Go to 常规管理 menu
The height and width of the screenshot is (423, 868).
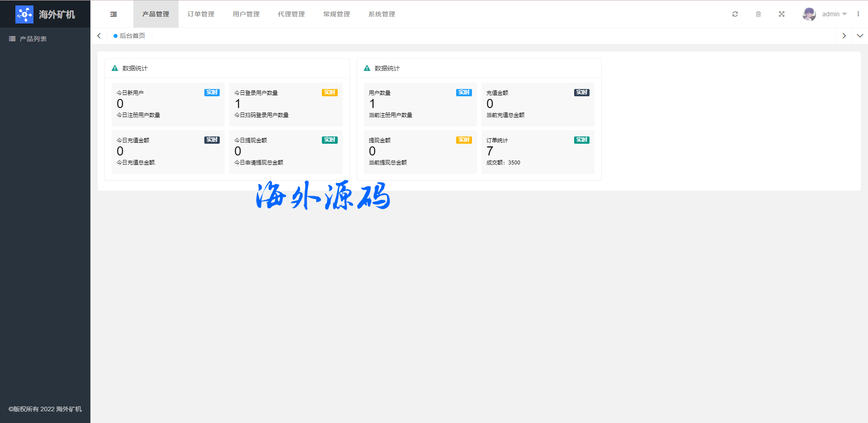pos(337,14)
